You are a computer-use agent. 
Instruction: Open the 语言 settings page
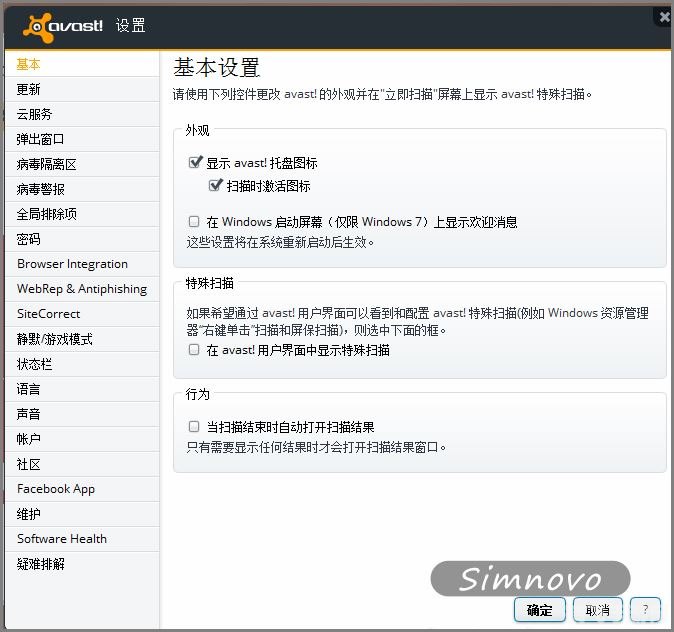coord(82,389)
